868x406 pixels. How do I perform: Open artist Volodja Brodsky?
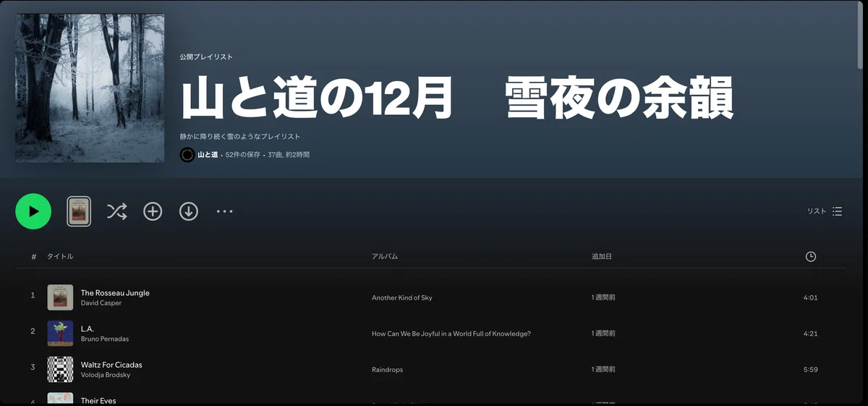point(106,375)
